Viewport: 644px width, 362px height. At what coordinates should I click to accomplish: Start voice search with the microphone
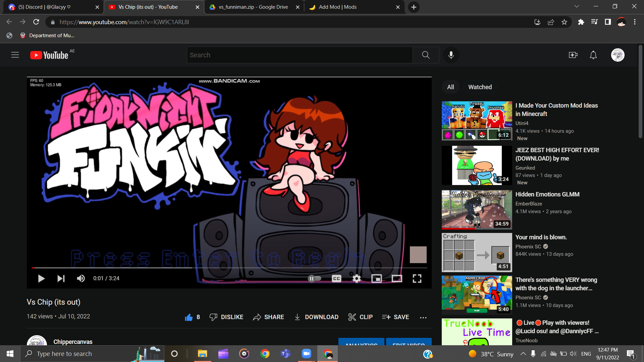click(451, 55)
